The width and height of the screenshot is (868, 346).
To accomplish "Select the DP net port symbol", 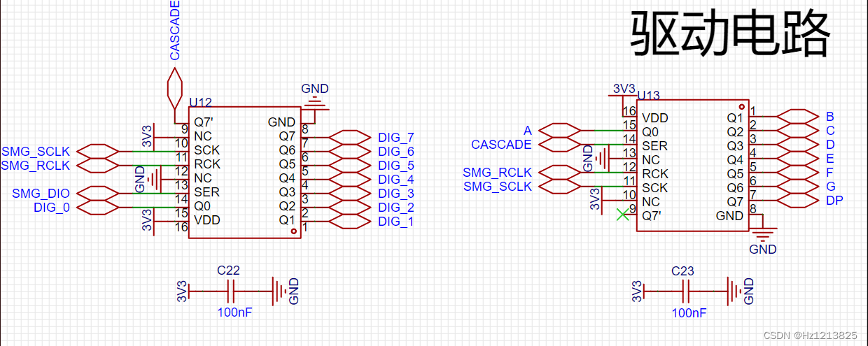I will [x=798, y=201].
